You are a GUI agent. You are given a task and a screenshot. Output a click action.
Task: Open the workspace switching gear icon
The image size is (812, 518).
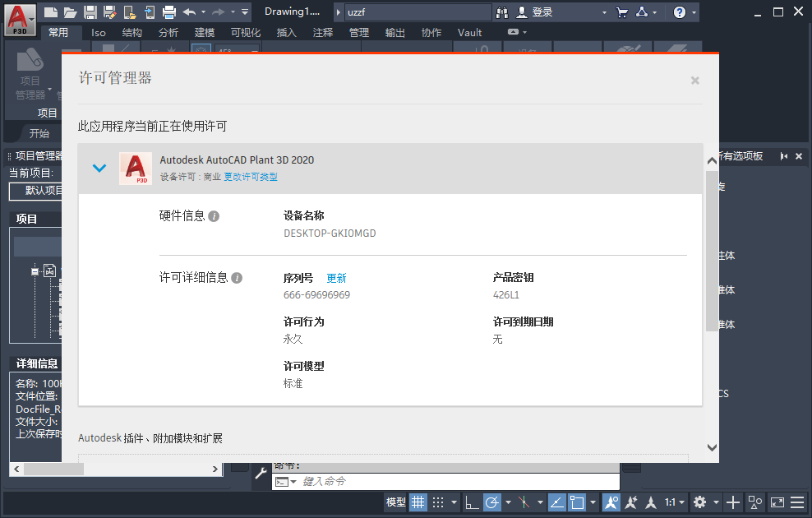700,502
